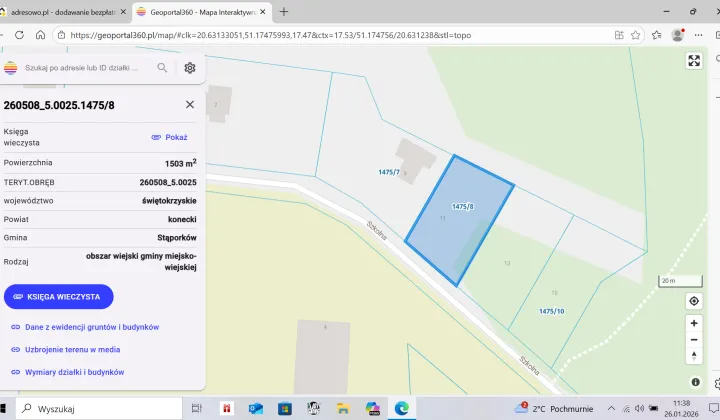This screenshot has height=420, width=720.
Task: Open Outlook from the taskbar
Action: click(256, 408)
